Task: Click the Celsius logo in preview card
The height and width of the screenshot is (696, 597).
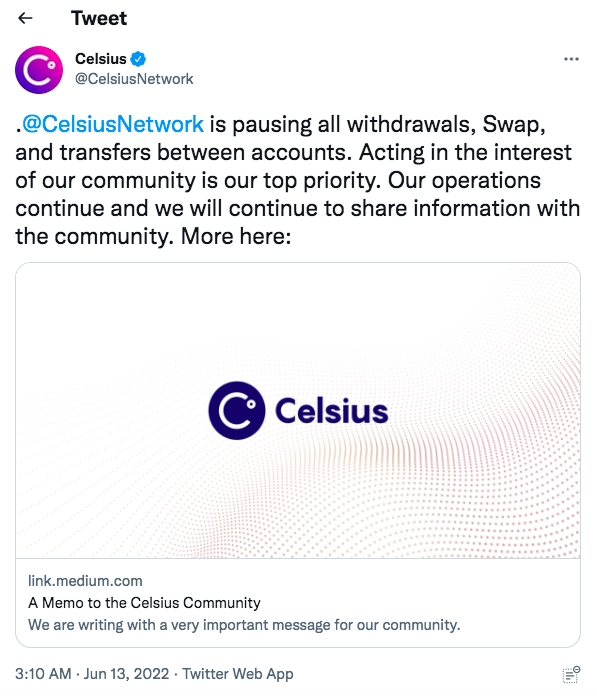Action: (237, 411)
